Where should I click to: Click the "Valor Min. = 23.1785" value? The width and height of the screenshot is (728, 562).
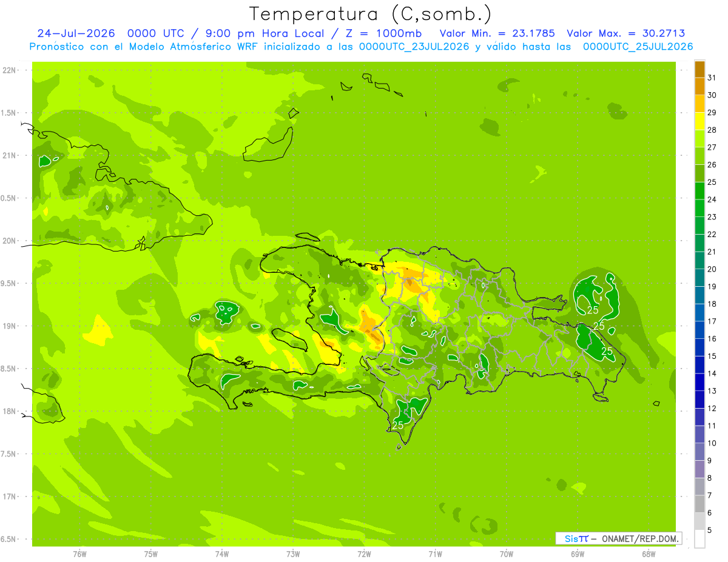[497, 33]
